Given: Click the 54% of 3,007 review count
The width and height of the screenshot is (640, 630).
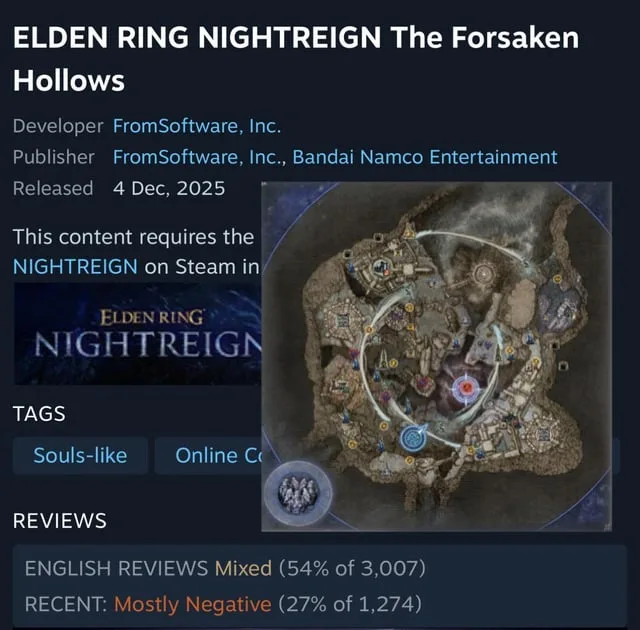Looking at the screenshot, I should [x=352, y=568].
